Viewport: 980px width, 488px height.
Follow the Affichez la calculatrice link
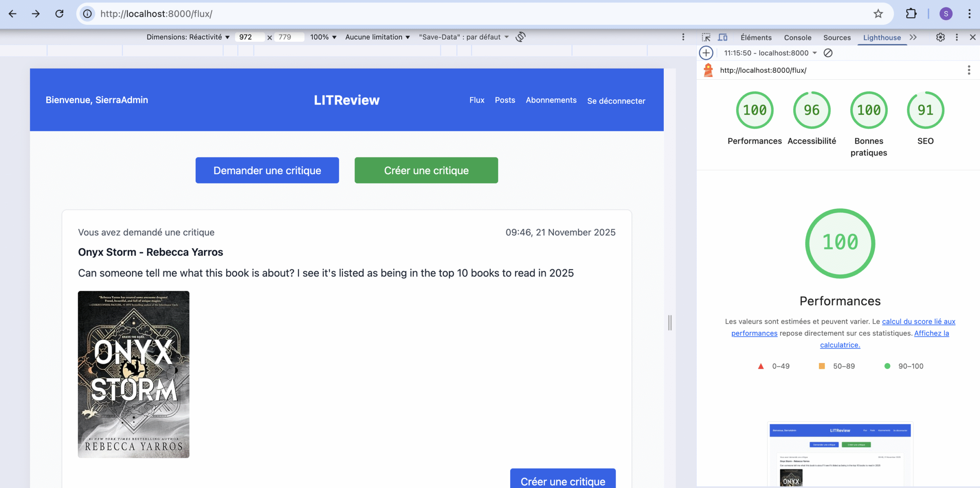931,333
